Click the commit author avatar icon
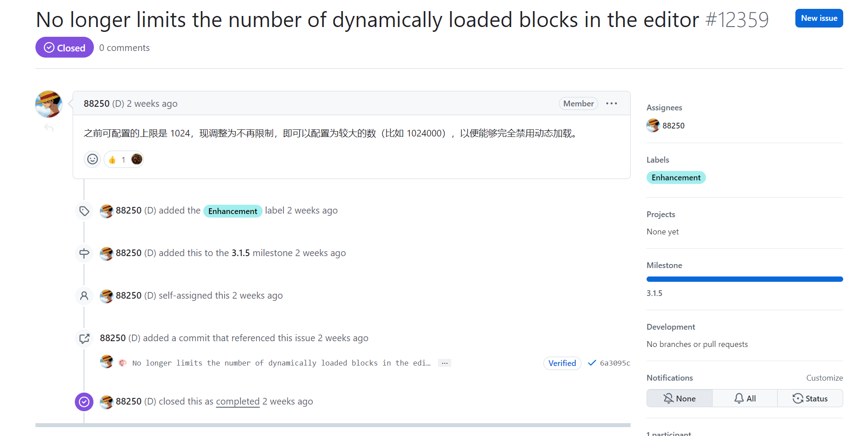This screenshot has height=436, width=868. pos(106,362)
